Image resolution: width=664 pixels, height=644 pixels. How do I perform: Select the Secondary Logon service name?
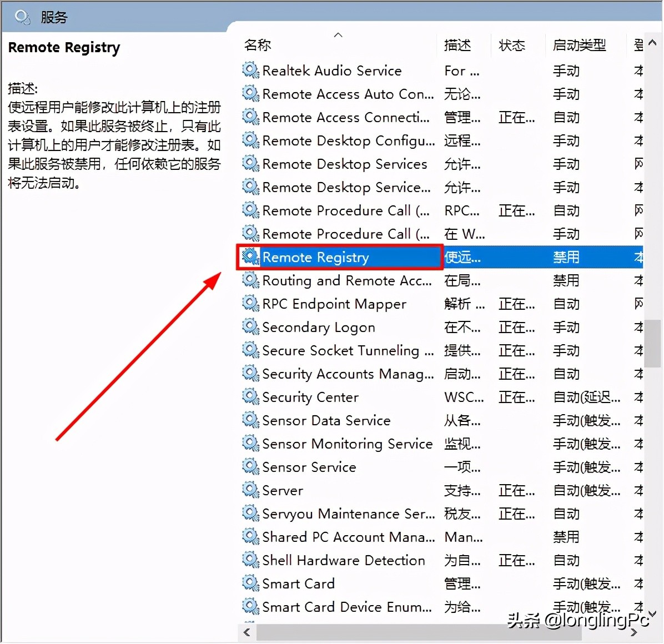(x=319, y=328)
